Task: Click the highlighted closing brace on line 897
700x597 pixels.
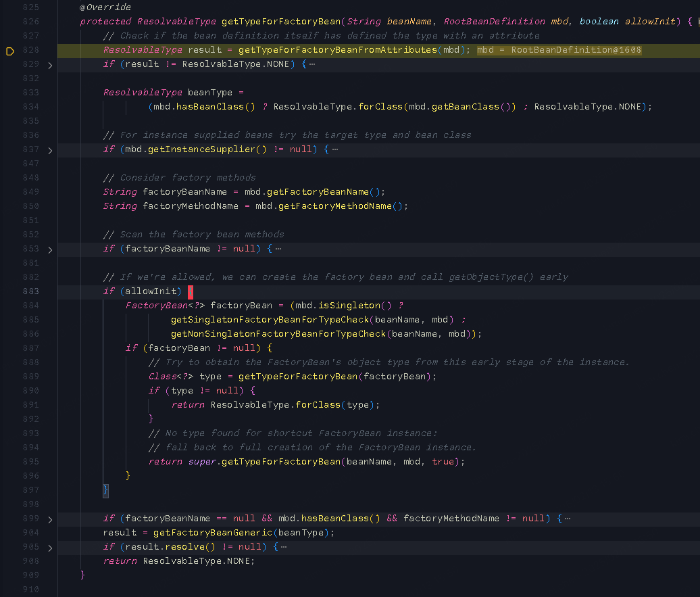Action: click(x=106, y=491)
